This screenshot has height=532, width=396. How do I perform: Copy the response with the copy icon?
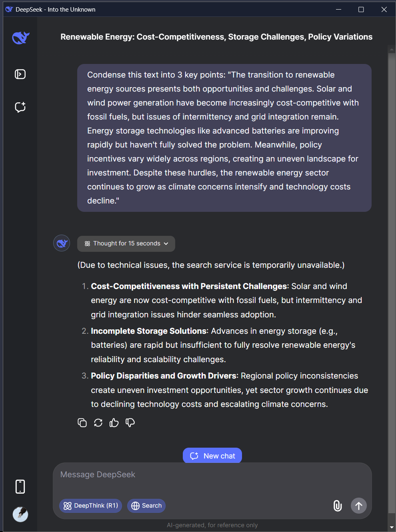[x=82, y=422]
